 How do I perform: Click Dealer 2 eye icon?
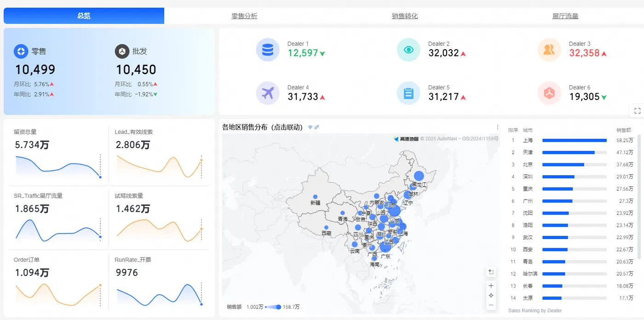tap(408, 50)
